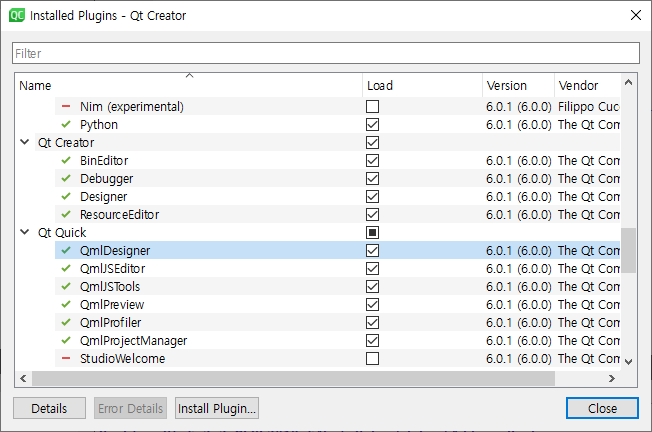Uncheck the Load box for BinEditor
This screenshot has height=432, width=652.
[x=373, y=160]
